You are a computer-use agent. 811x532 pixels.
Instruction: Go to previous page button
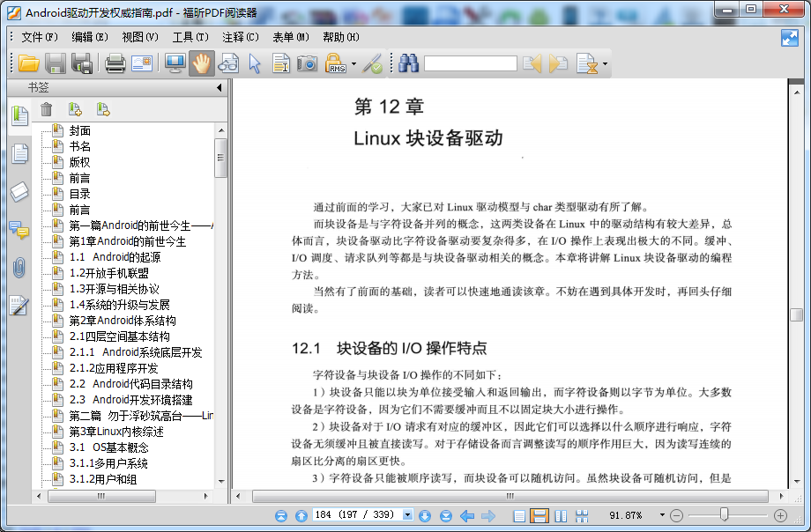[301, 515]
